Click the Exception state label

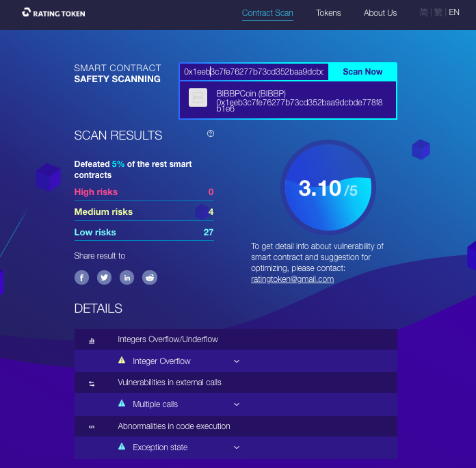coord(160,447)
